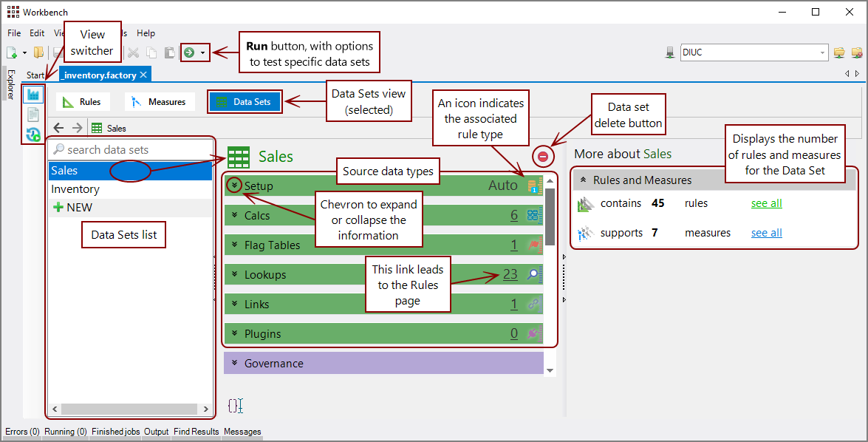The width and height of the screenshot is (868, 442).
Task: Delete the Sales data set via red minus button
Action: [543, 156]
